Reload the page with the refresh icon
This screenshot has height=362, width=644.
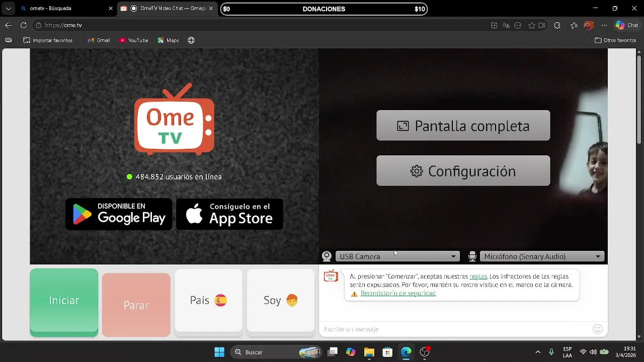coord(24,25)
